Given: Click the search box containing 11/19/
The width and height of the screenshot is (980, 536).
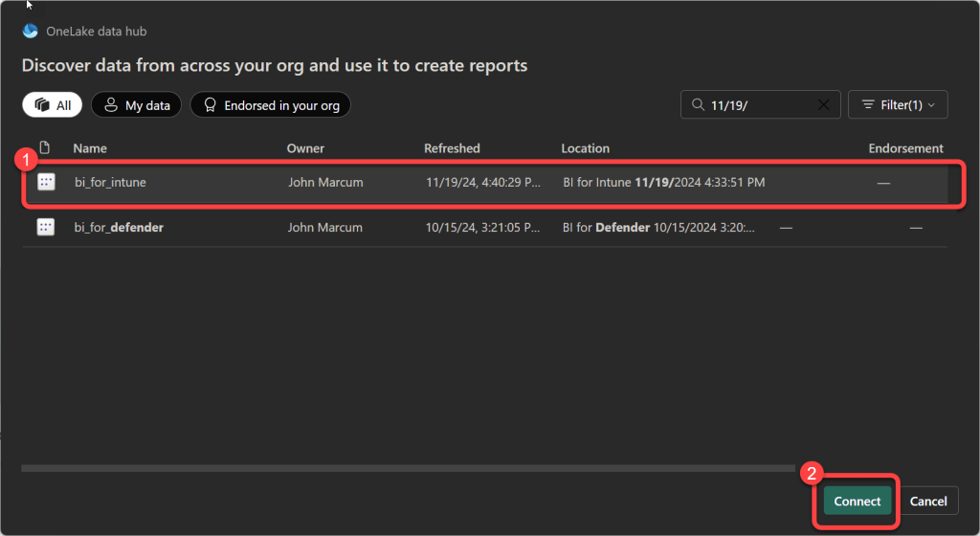Looking at the screenshot, I should pos(760,105).
